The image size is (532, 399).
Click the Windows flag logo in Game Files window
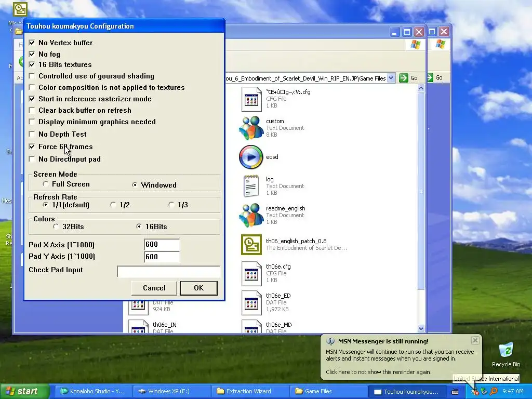(x=416, y=45)
